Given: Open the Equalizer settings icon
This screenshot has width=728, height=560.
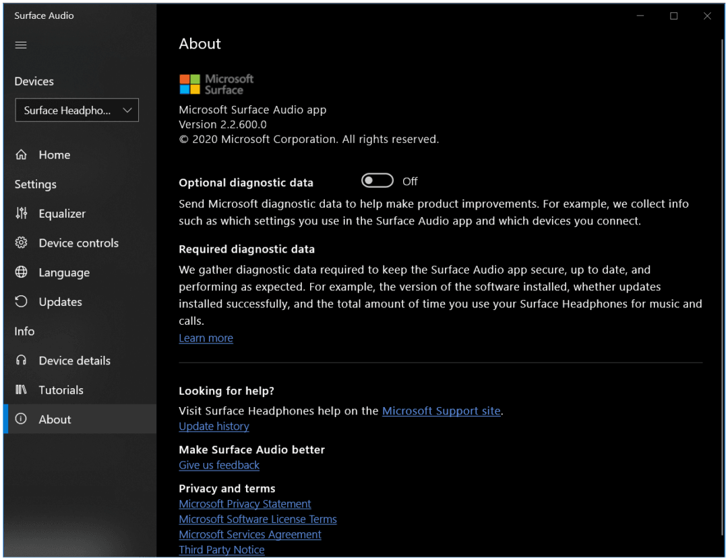Looking at the screenshot, I should click(21, 213).
